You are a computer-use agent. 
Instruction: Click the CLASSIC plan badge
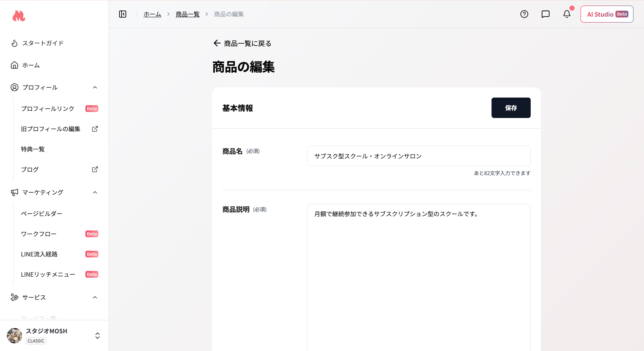click(x=36, y=341)
